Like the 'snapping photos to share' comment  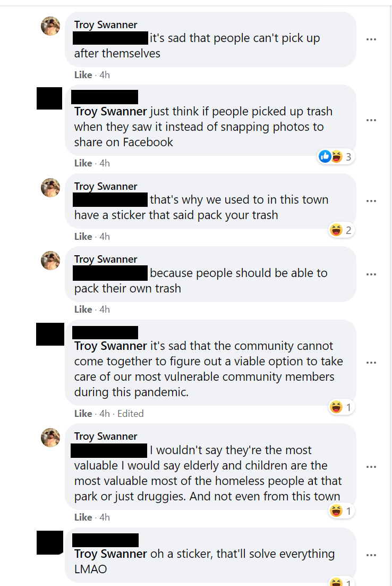(83, 163)
